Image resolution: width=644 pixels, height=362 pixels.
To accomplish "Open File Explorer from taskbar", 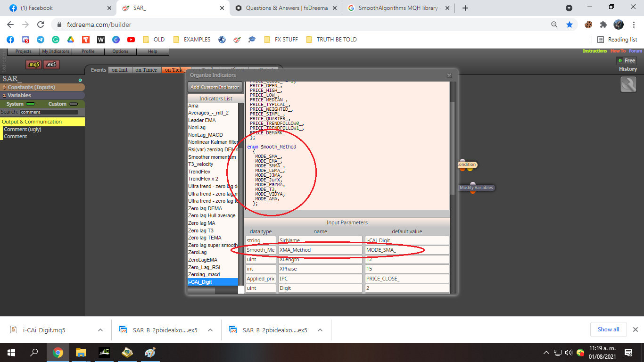I will 81,352.
